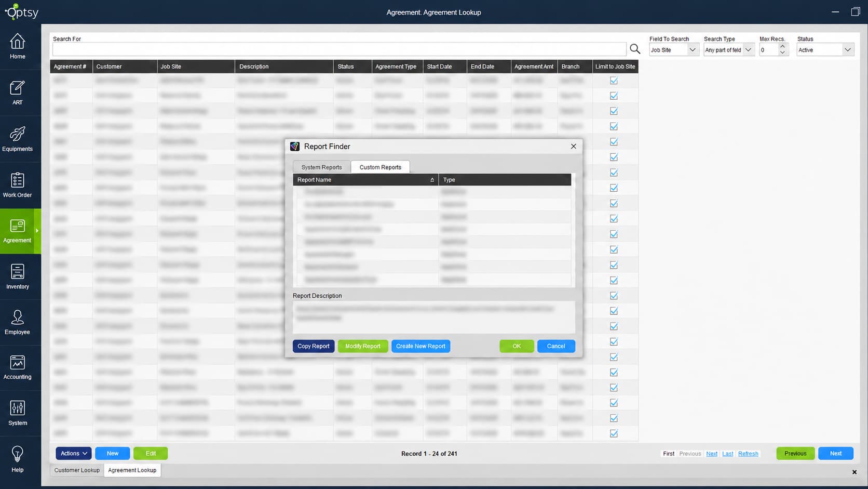Screen dimensions: 868x489
Task: Click Create New Report button
Action: (421, 346)
